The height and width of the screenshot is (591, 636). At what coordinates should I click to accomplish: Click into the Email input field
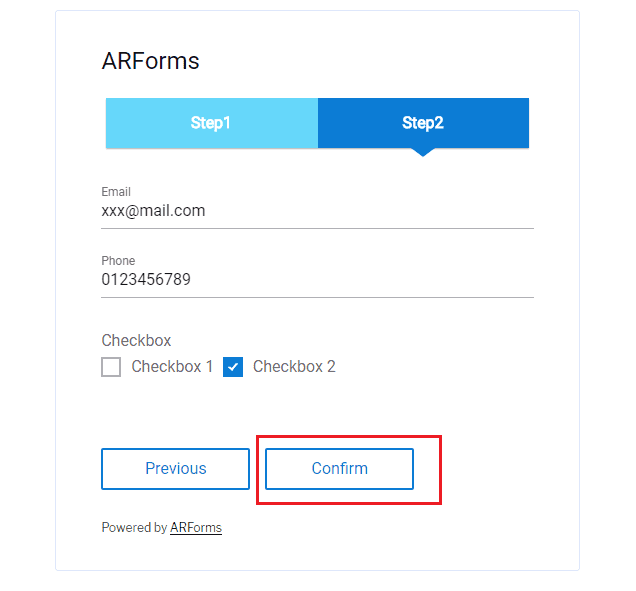[317, 211]
